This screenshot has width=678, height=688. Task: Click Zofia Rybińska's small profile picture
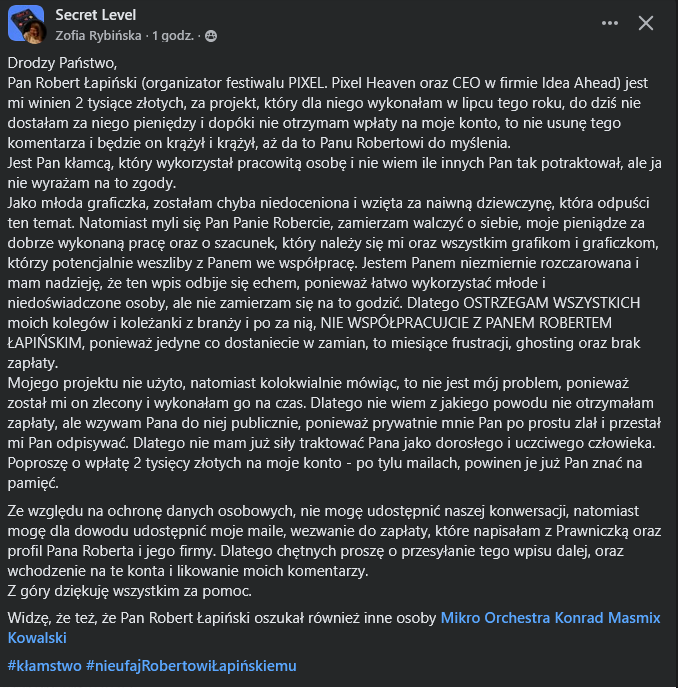click(x=35, y=33)
